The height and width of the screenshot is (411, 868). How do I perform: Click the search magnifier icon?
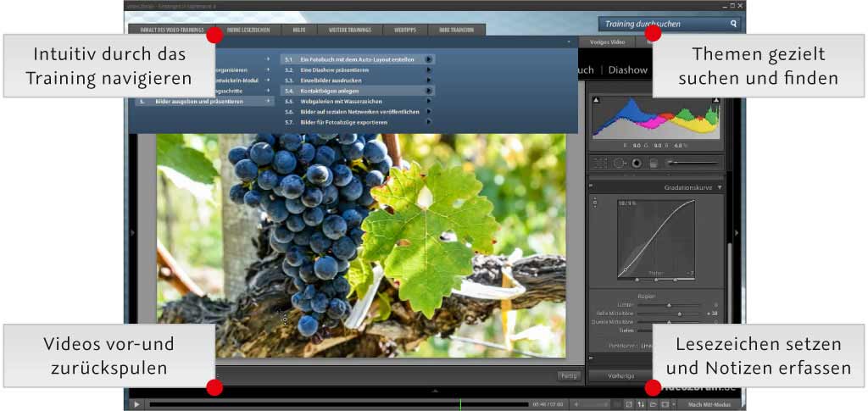tap(733, 25)
